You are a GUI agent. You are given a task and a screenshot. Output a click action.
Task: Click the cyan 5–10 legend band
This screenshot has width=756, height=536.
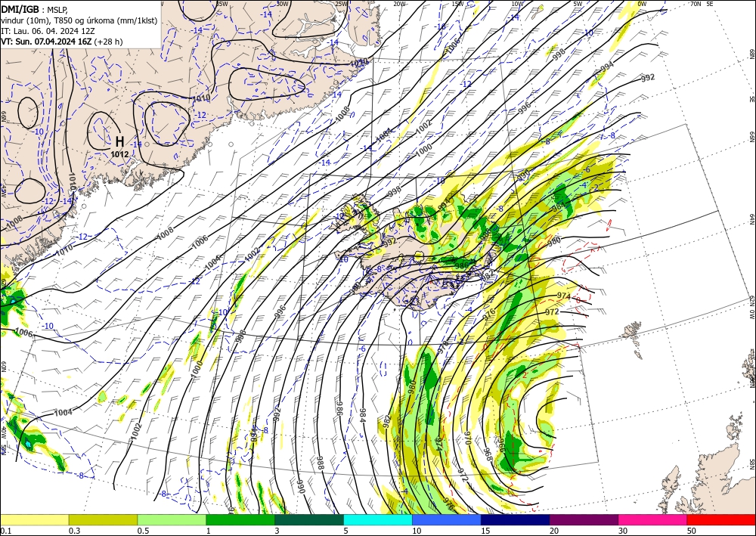378,519
